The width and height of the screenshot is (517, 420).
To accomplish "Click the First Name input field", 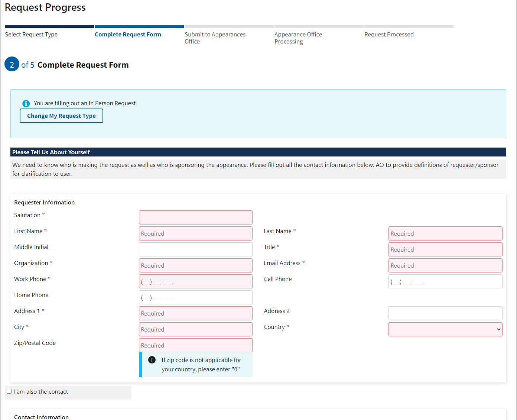I will [195, 233].
